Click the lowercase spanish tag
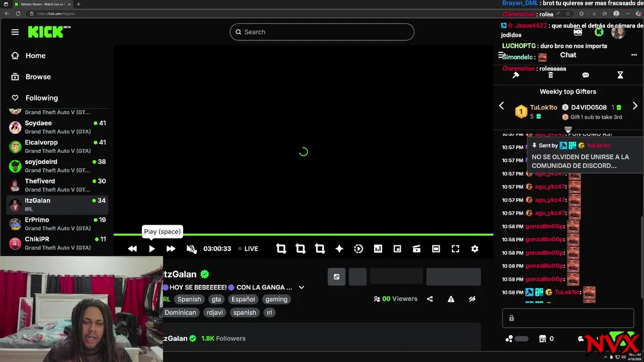Image resolution: width=644 pixels, height=362 pixels. 245,313
